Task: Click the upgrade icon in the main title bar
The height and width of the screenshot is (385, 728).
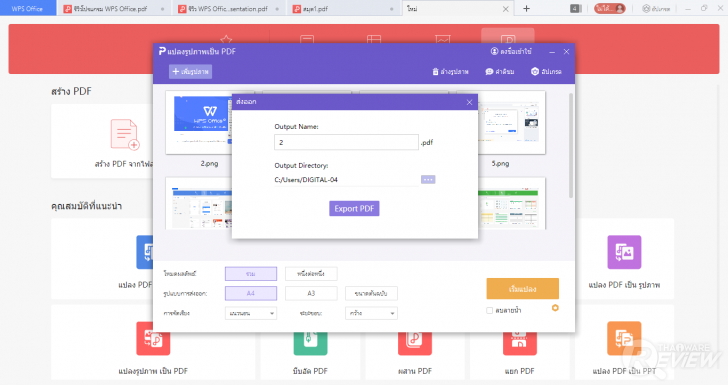Action: (x=645, y=8)
